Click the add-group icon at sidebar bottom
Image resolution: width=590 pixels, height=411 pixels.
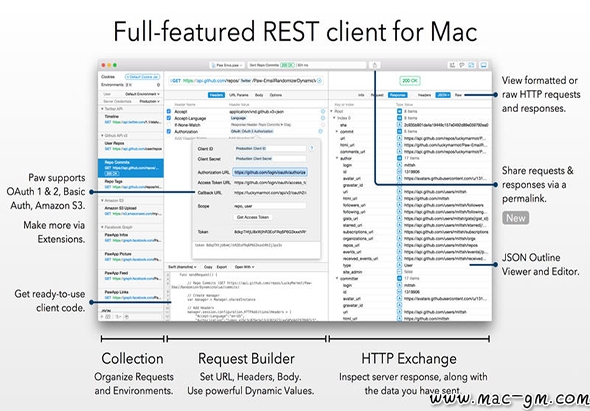click(108, 317)
